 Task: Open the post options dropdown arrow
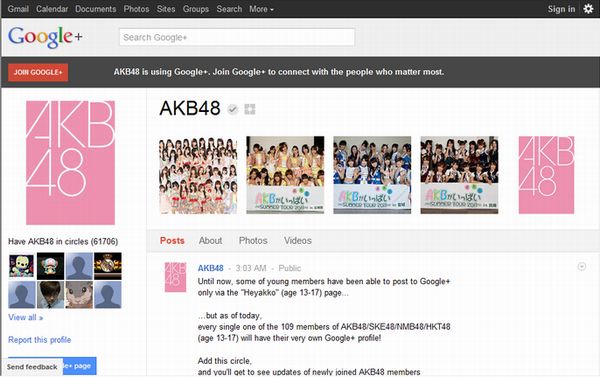tap(581, 266)
